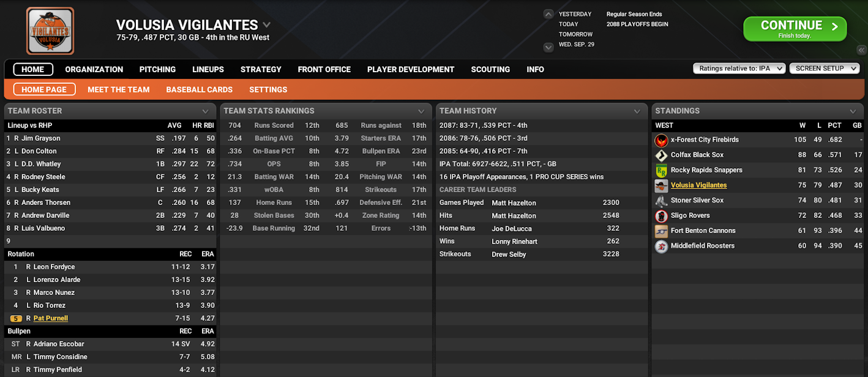Screen dimensions: 868x377
Task: Open the Forest City Firebirds logo in standings
Action: tap(661, 140)
